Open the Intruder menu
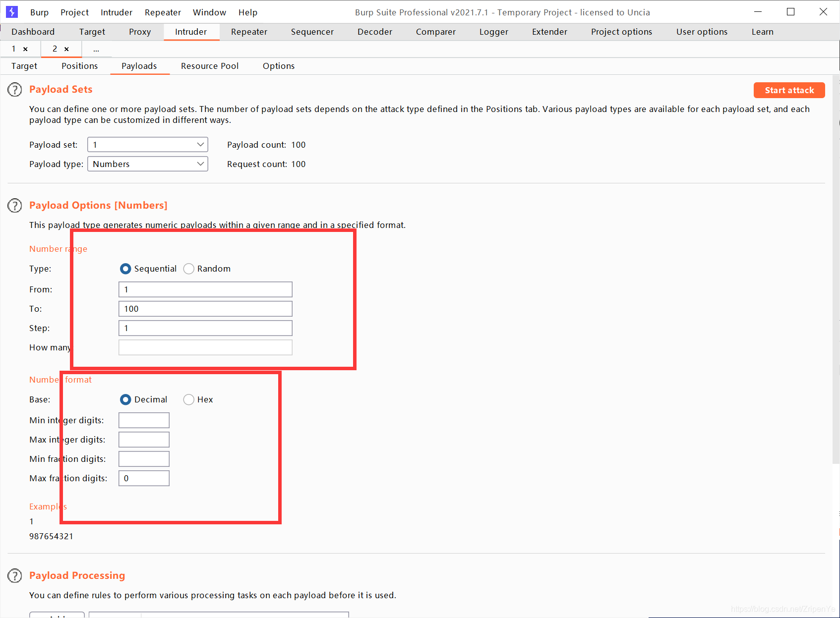Viewport: 840px width, 618px height. point(117,12)
